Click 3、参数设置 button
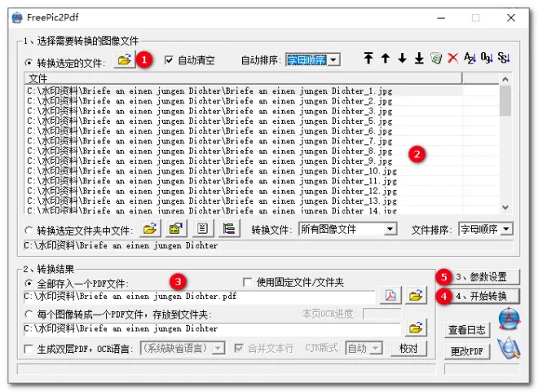538x392 pixels. pyautogui.click(x=481, y=277)
